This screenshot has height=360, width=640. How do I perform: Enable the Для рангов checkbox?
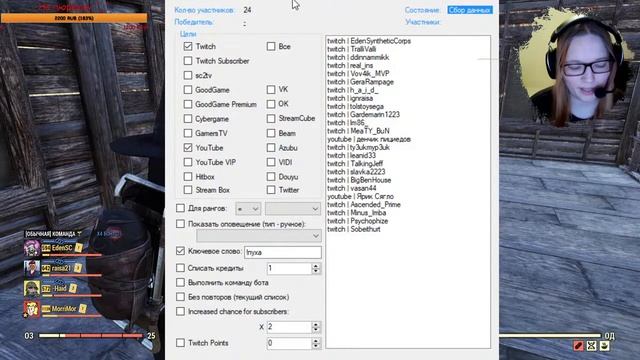tap(180, 208)
